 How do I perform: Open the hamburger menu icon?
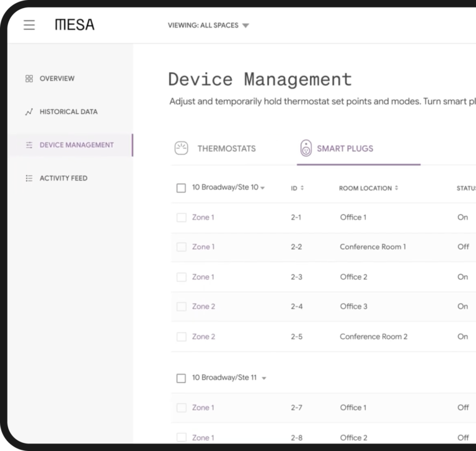[29, 25]
